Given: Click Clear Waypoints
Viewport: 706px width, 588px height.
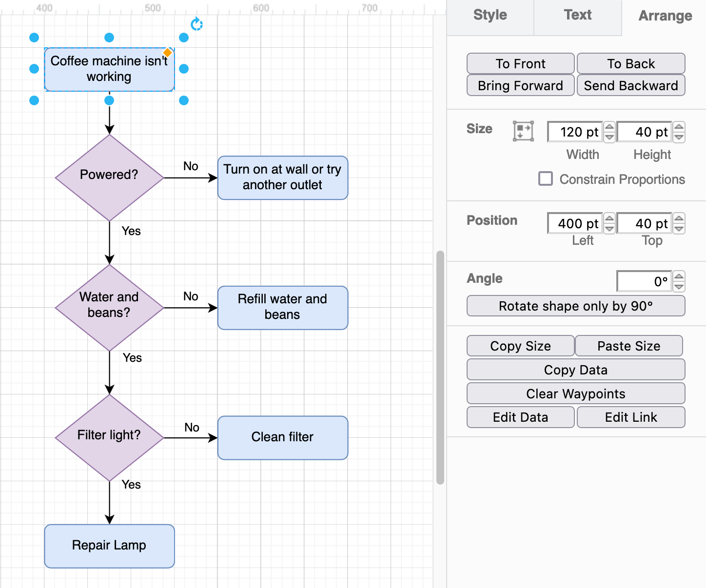Looking at the screenshot, I should (575, 393).
